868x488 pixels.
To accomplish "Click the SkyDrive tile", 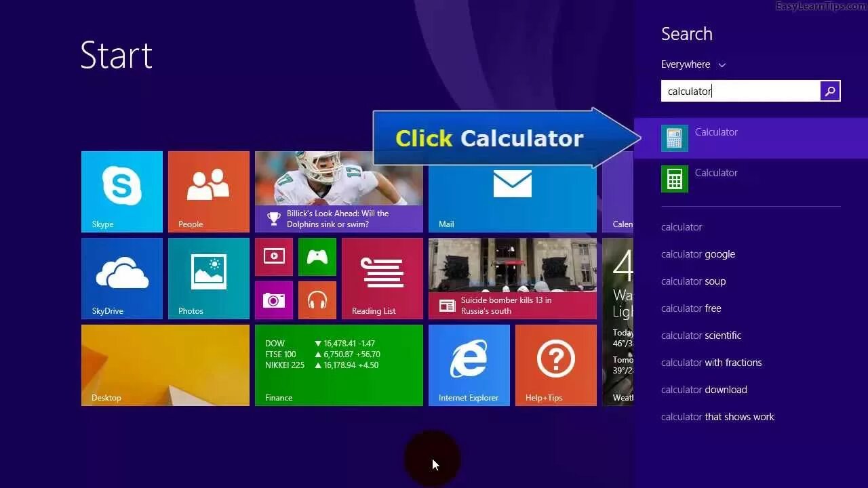I will pos(122,278).
